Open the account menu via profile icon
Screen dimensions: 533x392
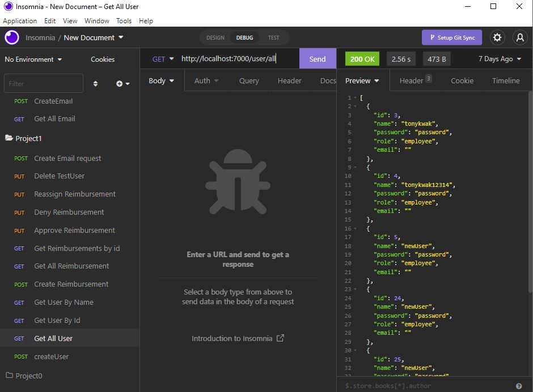(520, 37)
